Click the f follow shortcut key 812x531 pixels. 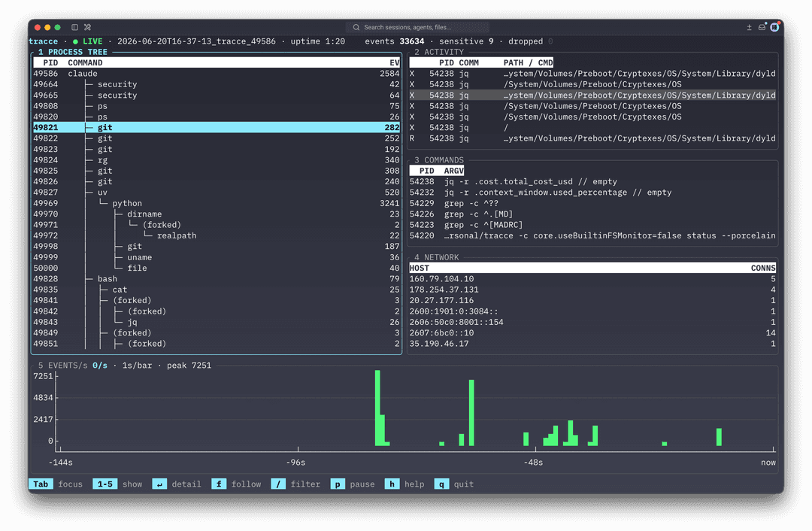219,484
